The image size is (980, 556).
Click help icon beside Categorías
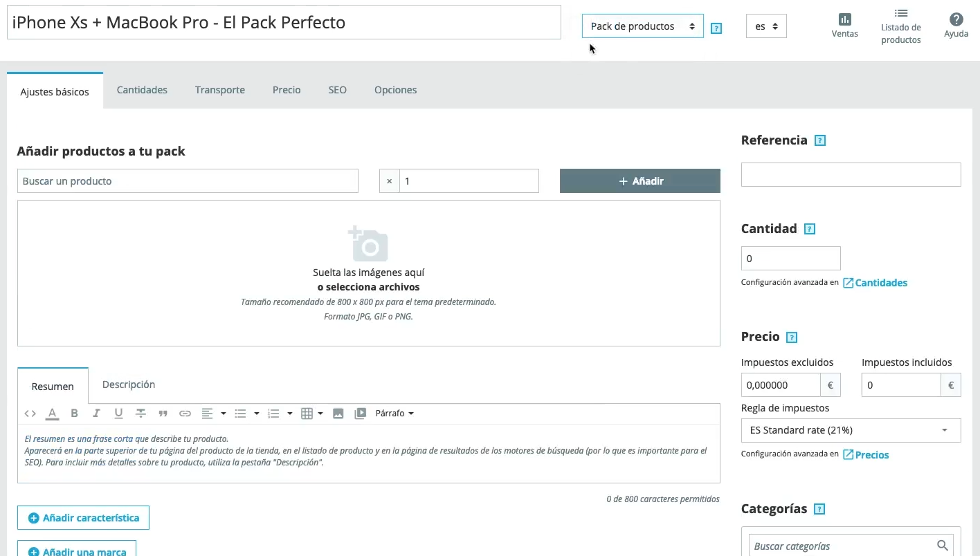819,510
